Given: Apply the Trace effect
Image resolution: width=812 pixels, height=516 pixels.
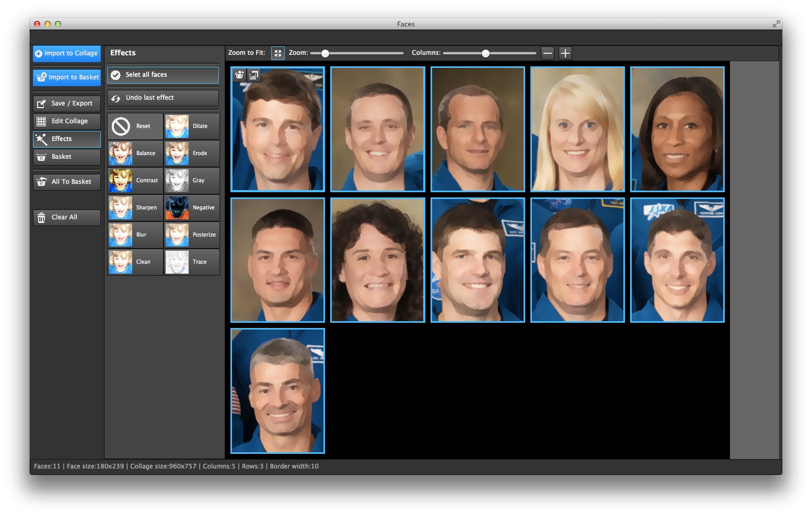Looking at the screenshot, I should click(192, 262).
